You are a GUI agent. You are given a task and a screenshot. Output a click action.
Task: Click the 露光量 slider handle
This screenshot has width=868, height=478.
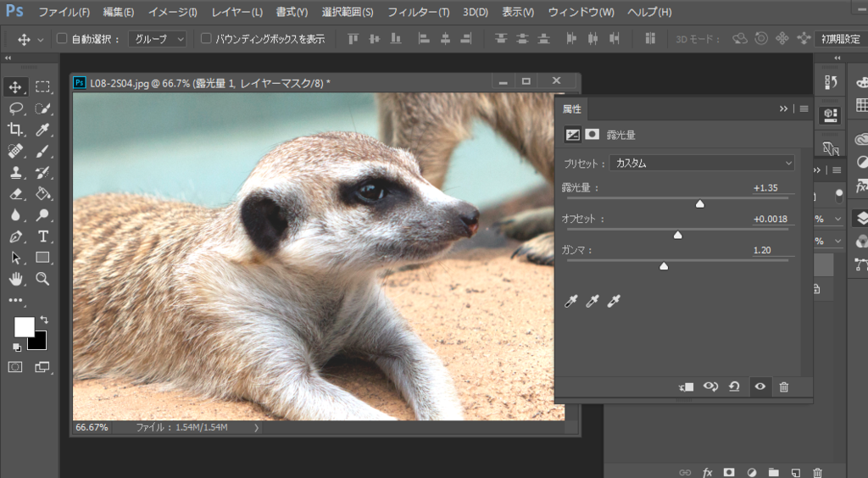click(x=699, y=203)
